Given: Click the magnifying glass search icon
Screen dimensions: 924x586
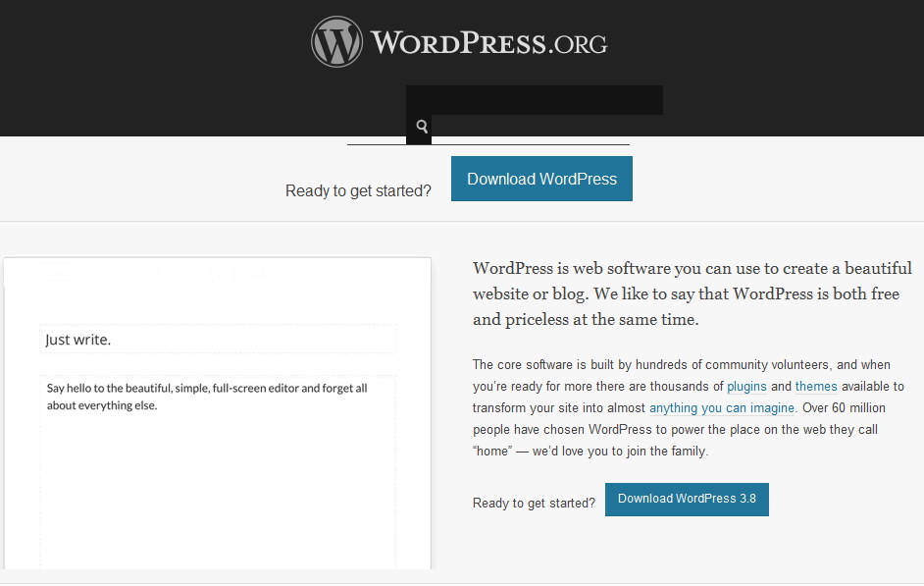Looking at the screenshot, I should (x=422, y=127).
